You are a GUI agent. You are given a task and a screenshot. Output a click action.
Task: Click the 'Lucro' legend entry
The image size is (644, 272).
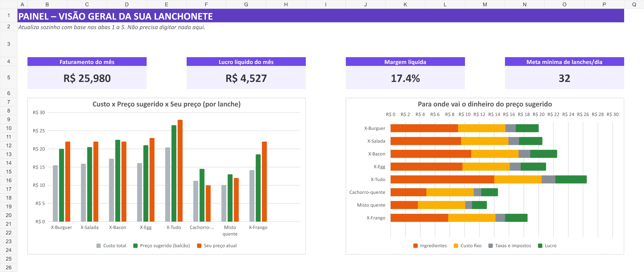[x=547, y=246]
